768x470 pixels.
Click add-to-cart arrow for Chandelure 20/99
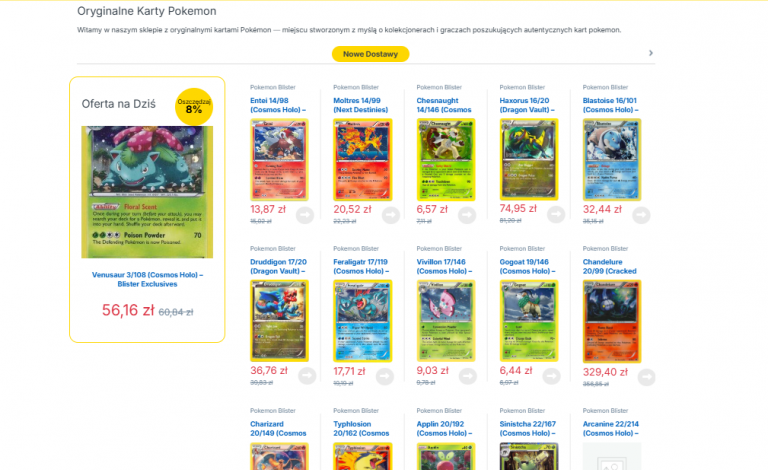pyautogui.click(x=647, y=377)
